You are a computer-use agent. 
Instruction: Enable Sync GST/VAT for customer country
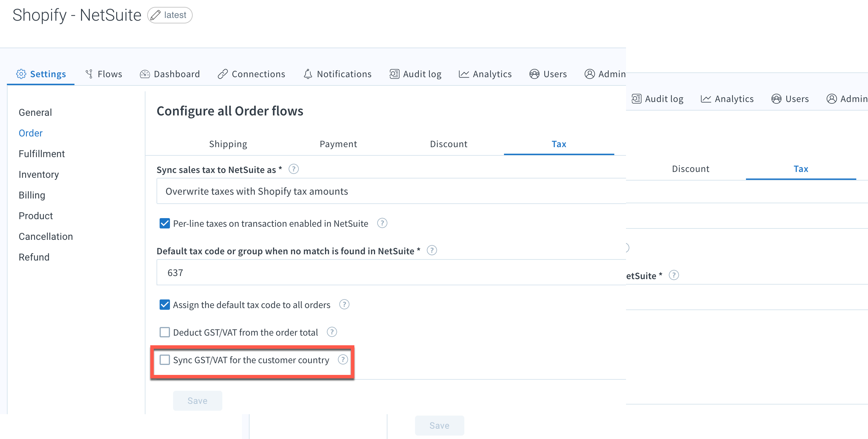(x=165, y=360)
